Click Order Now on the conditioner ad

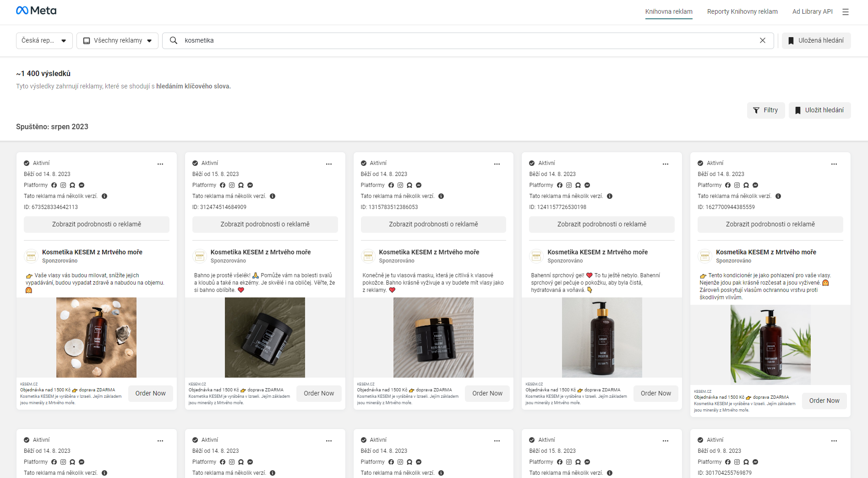(824, 401)
